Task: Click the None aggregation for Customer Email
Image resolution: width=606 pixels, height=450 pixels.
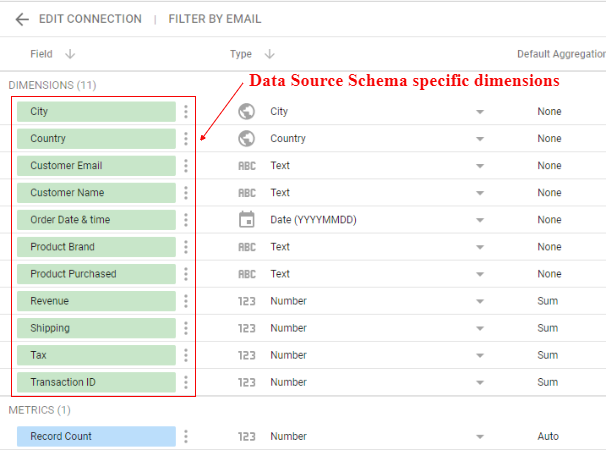Action: point(549,166)
